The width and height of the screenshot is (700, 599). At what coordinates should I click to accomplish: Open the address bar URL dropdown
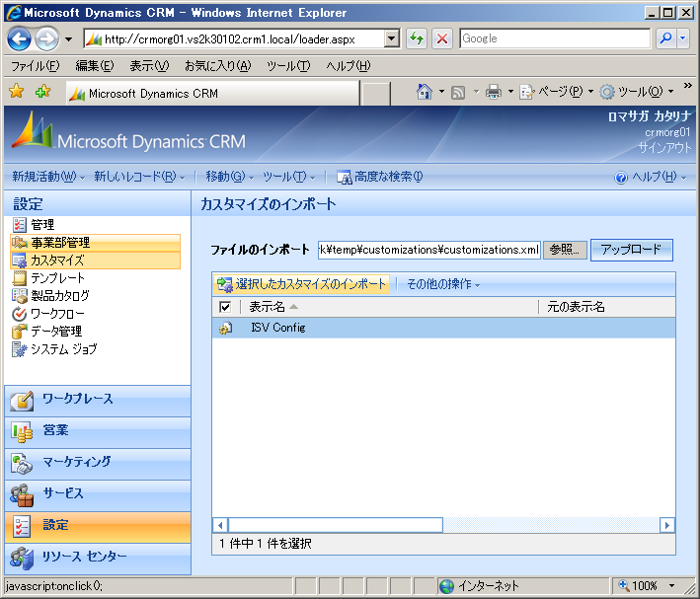tap(392, 38)
